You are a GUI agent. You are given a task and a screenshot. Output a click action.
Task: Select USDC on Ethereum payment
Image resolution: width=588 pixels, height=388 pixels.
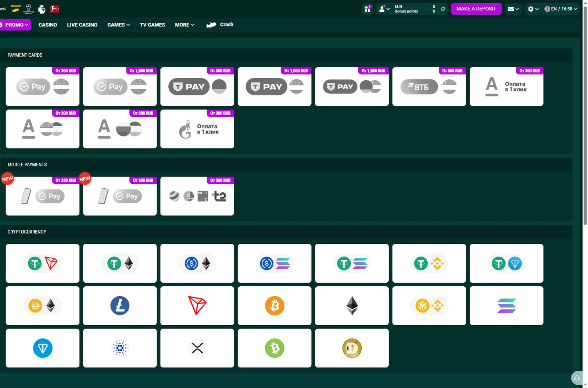[197, 263]
